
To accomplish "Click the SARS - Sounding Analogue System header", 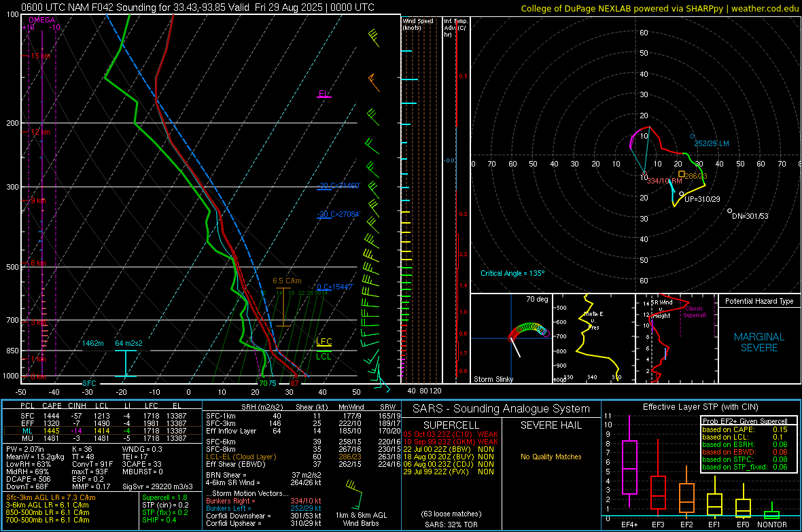I will point(502,409).
